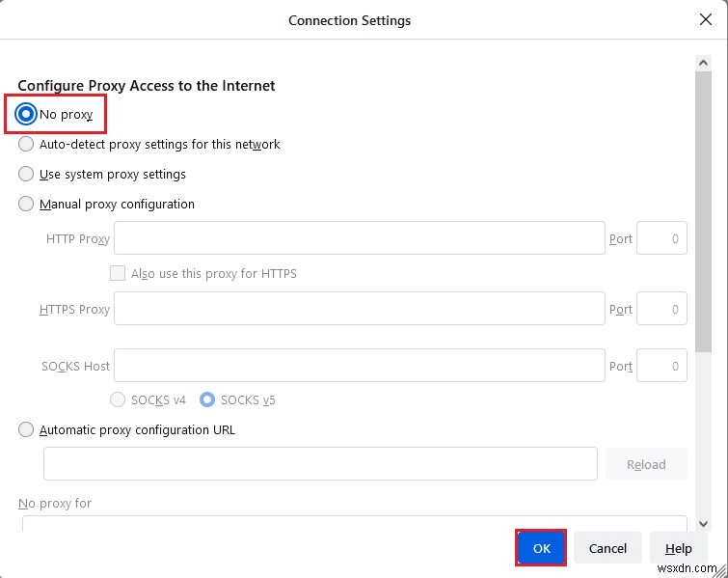Click the No proxy for text area
This screenshot has width=728, height=578.
[355, 524]
